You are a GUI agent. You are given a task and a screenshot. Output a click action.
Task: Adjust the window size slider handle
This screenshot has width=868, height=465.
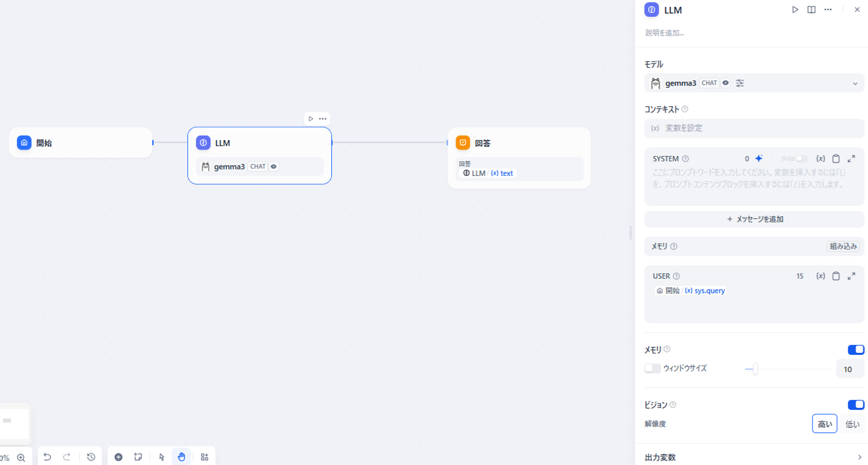[x=755, y=369]
